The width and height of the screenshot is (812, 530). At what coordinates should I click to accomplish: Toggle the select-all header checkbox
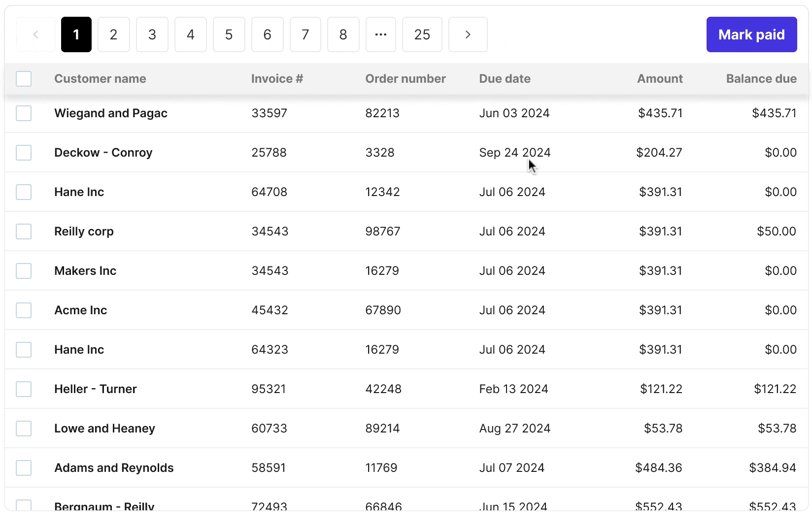pos(24,79)
